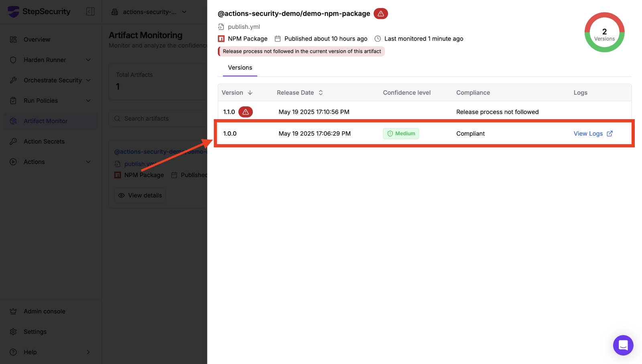Click the date May 19 2025 17:10:56 PM

[x=314, y=112]
